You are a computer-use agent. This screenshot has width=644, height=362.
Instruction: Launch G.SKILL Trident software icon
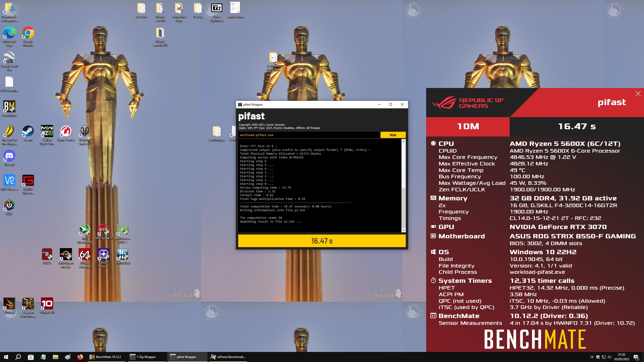click(x=28, y=184)
